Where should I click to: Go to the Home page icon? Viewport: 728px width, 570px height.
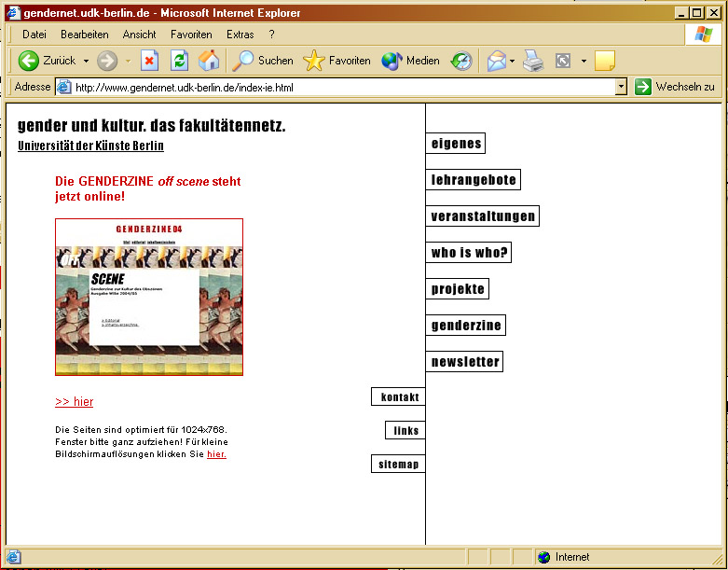coord(209,61)
